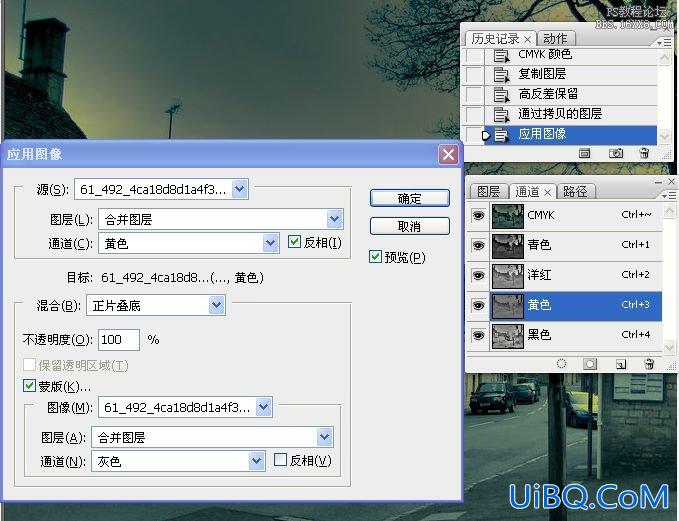Create new snapshot with camera icon
679x521 pixels.
(616, 153)
